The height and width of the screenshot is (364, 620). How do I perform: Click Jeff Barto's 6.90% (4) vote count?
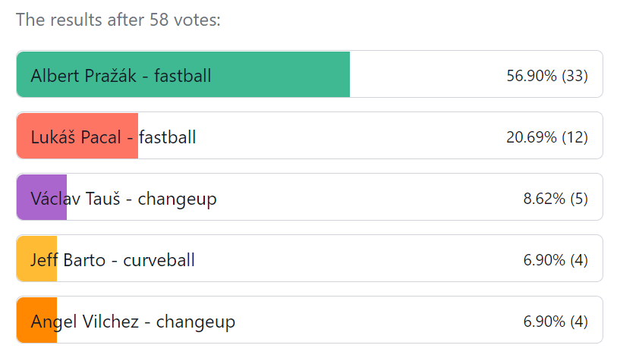[x=555, y=259]
